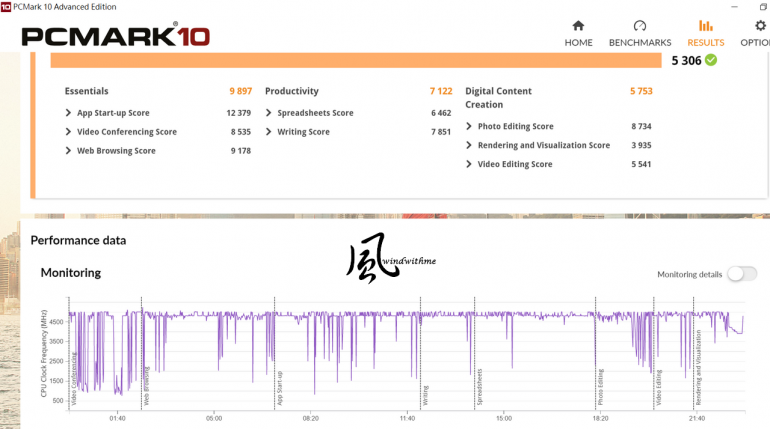
Task: Expand Photo Editing Score
Action: [469, 126]
